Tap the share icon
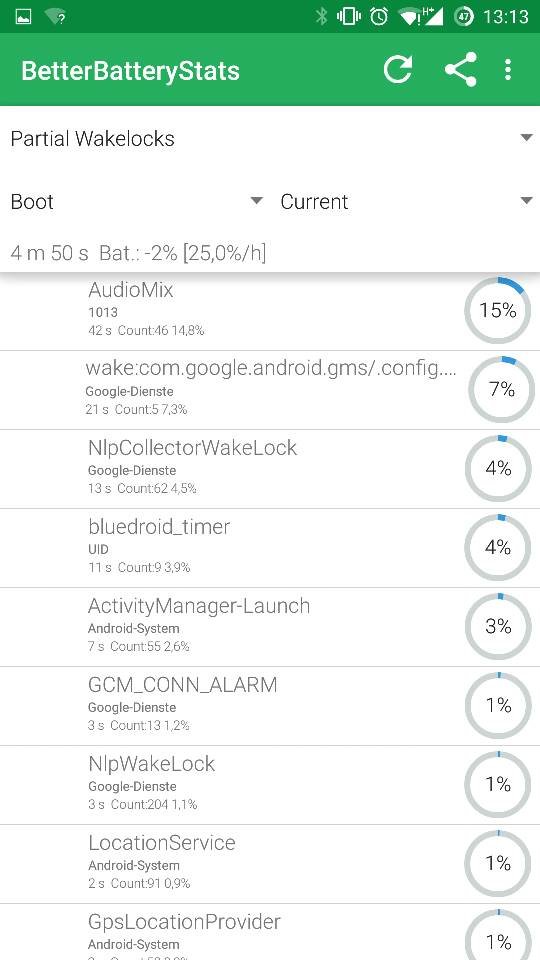 tap(460, 69)
